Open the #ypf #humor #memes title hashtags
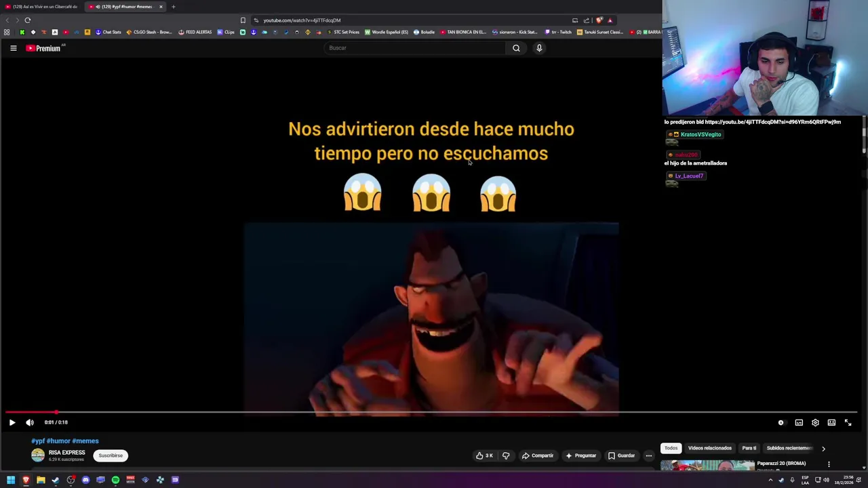 tap(65, 441)
